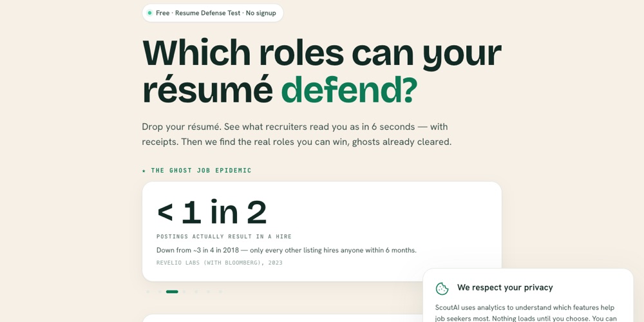The width and height of the screenshot is (644, 322).
Task: Jump to the fourth carousel dot
Action: [x=184, y=292]
